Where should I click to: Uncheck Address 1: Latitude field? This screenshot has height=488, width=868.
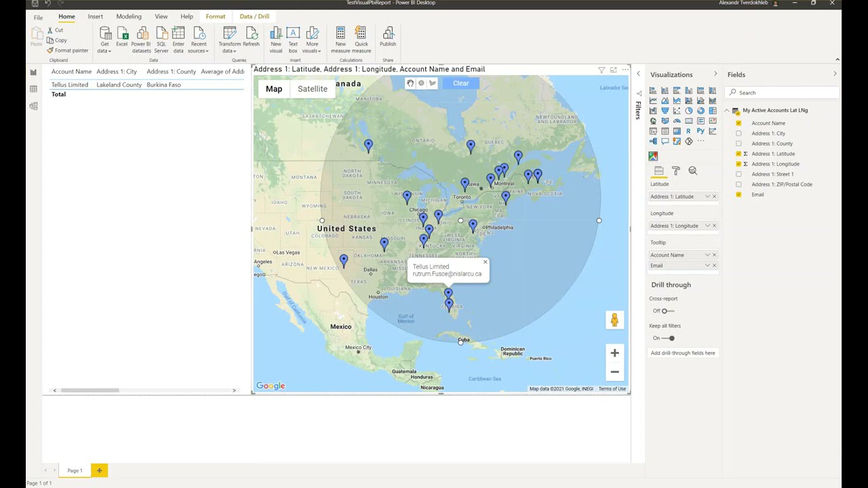[x=738, y=154]
